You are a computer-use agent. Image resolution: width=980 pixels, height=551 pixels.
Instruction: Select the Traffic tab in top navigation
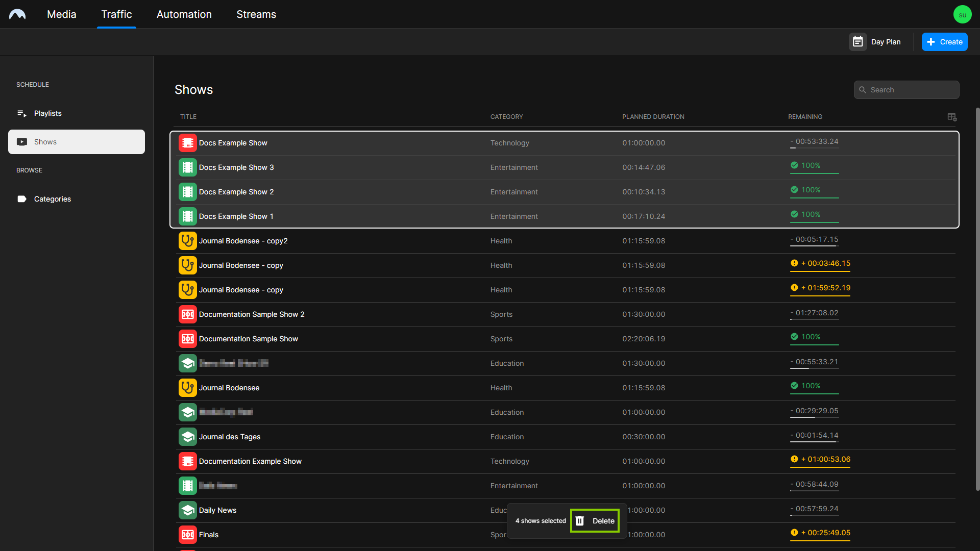[x=116, y=14]
